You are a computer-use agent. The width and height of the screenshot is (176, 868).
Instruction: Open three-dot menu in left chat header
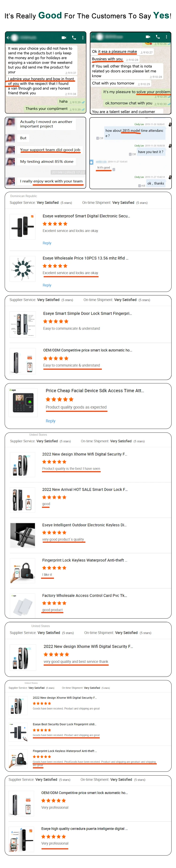click(x=83, y=38)
